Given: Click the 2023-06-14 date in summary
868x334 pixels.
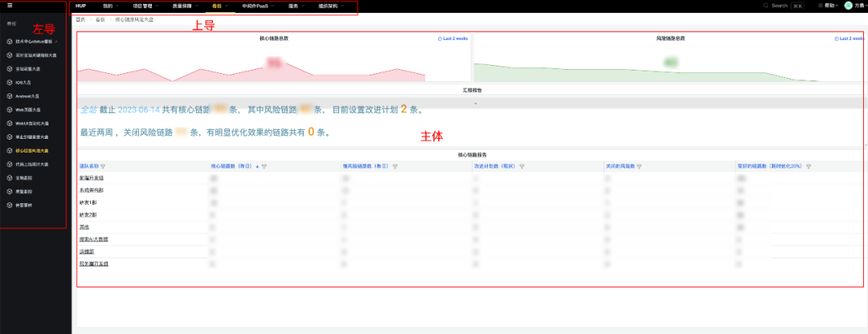Looking at the screenshot, I should coord(138,109).
